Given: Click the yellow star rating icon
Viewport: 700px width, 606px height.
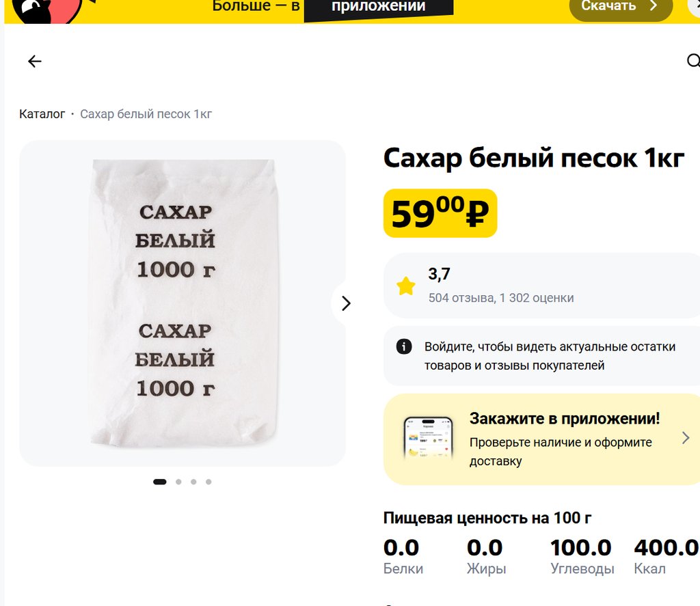Looking at the screenshot, I should point(406,286).
